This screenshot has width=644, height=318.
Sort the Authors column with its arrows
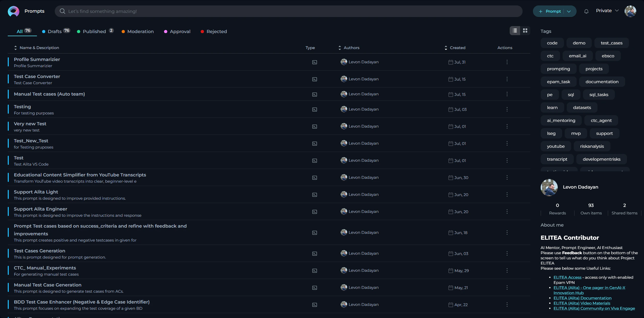coord(339,48)
